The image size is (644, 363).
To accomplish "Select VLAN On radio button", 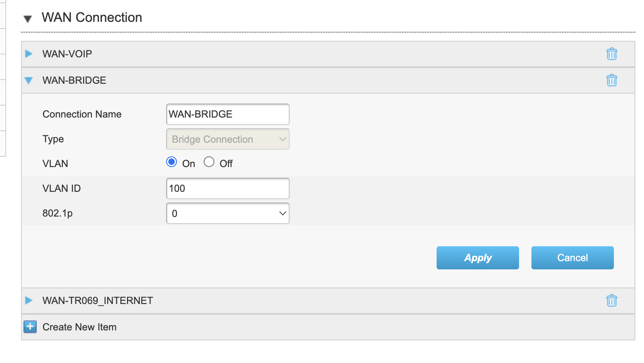I will [x=172, y=162].
